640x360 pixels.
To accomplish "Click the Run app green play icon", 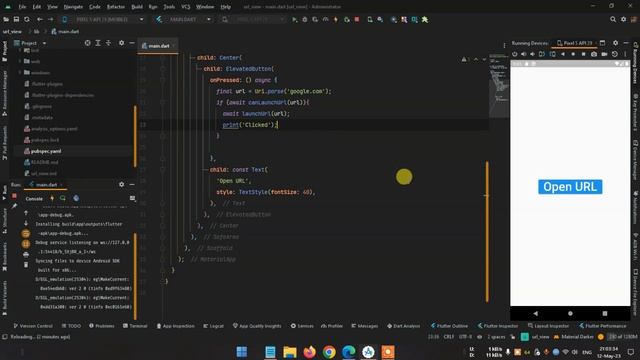I will (x=294, y=20).
